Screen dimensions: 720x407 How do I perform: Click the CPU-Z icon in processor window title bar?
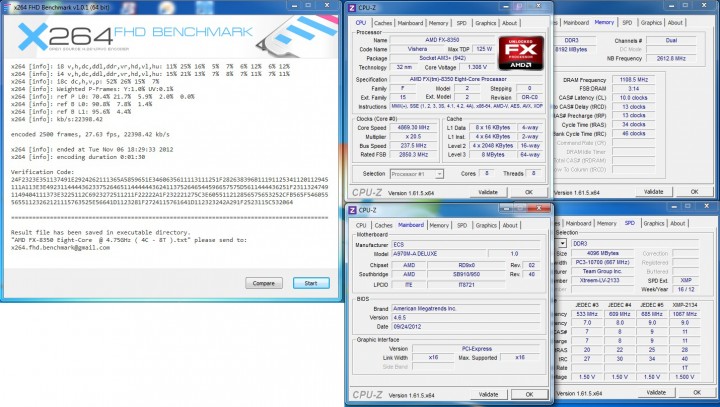tap(352, 8)
